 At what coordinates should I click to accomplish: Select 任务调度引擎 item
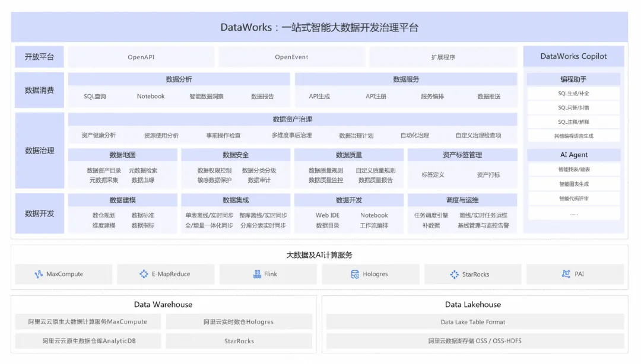click(x=431, y=215)
